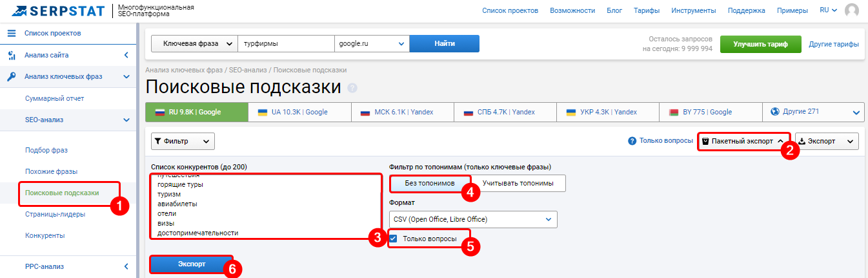The image size is (868, 278).
Task: Open Похожие фразы in sidebar
Action: click(x=51, y=171)
